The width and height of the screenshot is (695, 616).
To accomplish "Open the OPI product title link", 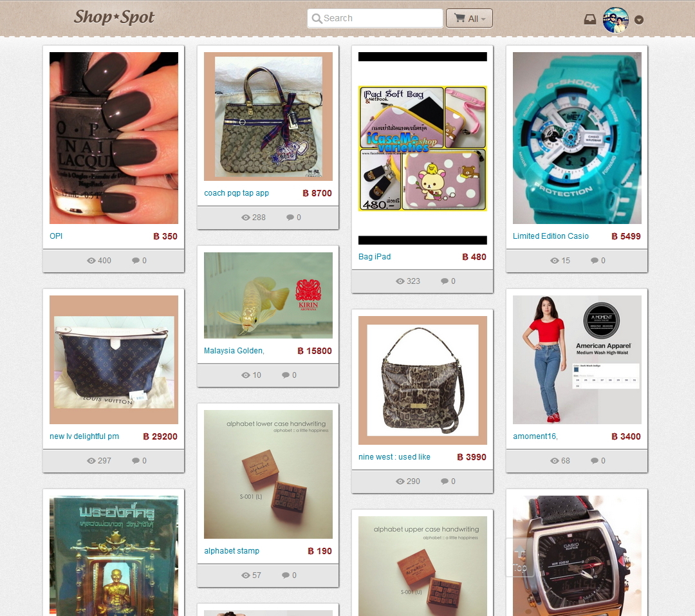I will (56, 236).
